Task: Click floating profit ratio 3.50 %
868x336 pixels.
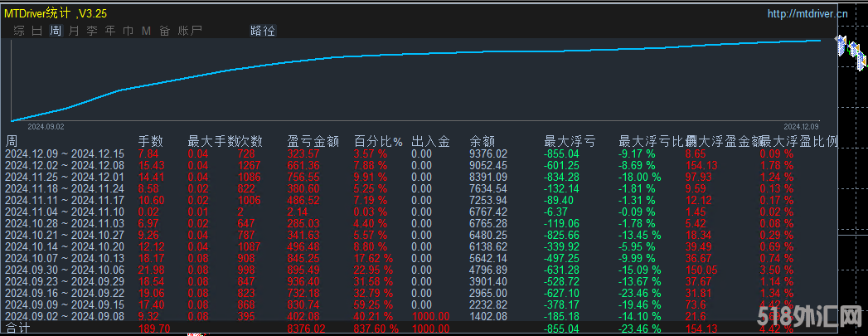Action: click(x=777, y=270)
